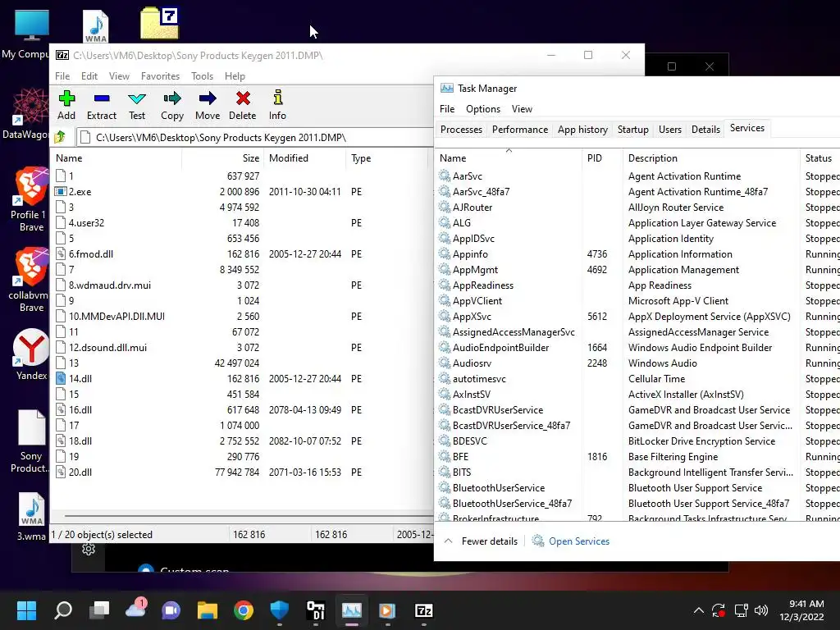Click the Info toolbar icon

click(277, 98)
